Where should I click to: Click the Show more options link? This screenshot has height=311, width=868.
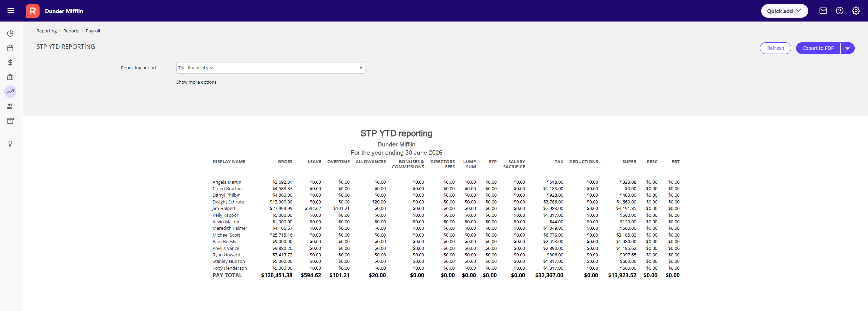[196, 82]
